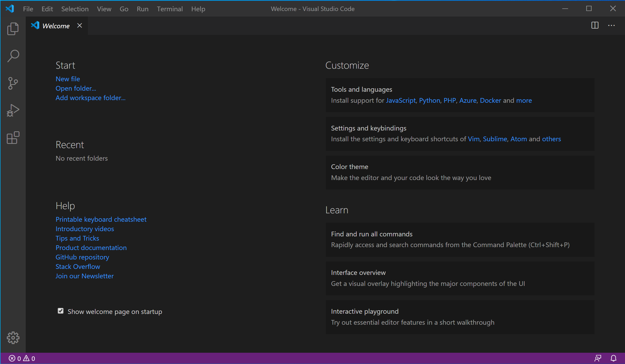
Task: Click the Add workspace folder... link
Action: pyautogui.click(x=91, y=98)
